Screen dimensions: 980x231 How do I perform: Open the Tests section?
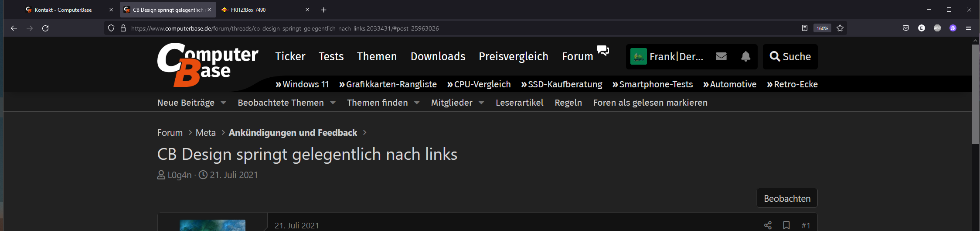pyautogui.click(x=331, y=57)
